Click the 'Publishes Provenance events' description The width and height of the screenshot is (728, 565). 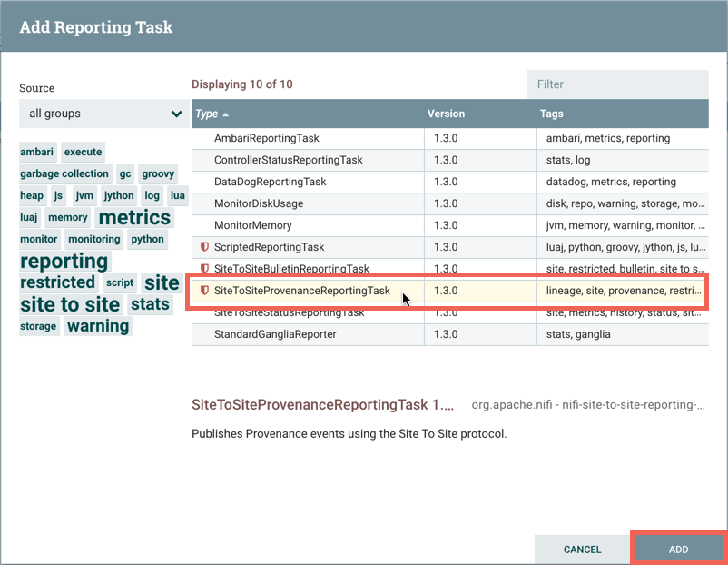[x=349, y=433]
